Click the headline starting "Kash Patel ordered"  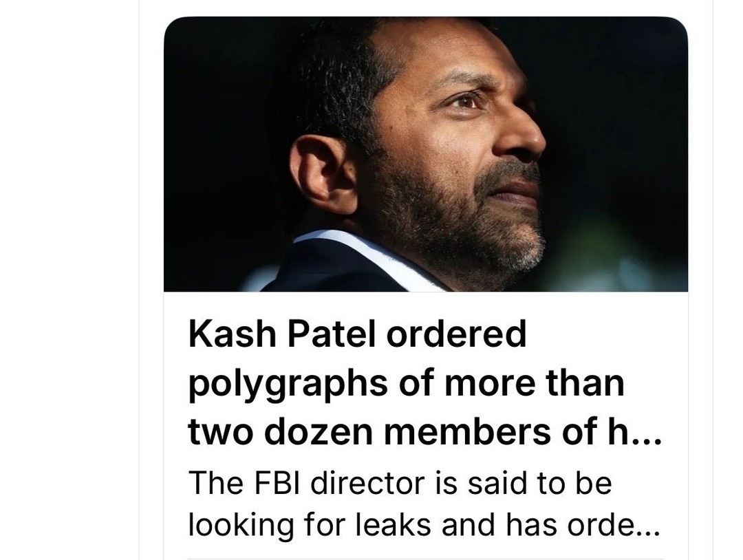tap(424, 383)
